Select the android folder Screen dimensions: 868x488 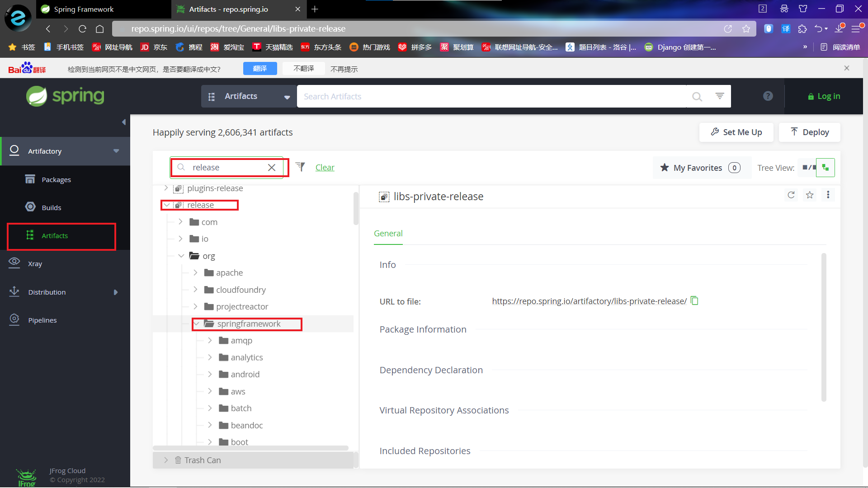coord(245,375)
